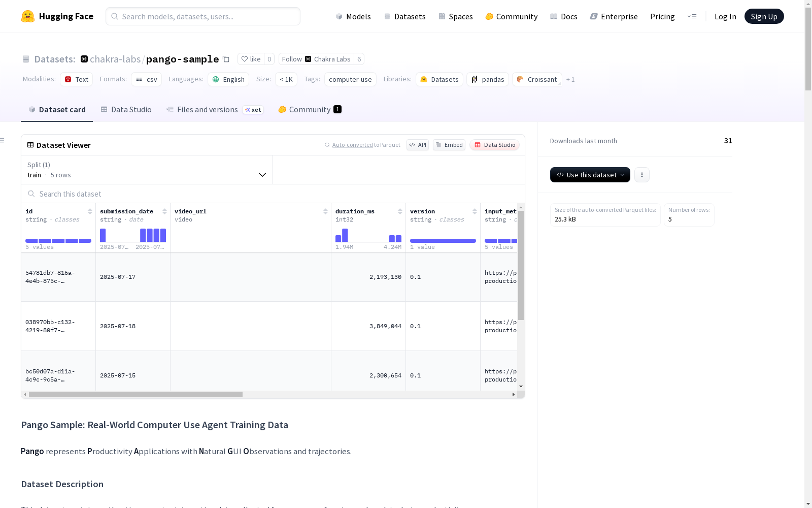The width and height of the screenshot is (812, 508).
Task: Click the page scroll up arrow
Action: (808, 4)
